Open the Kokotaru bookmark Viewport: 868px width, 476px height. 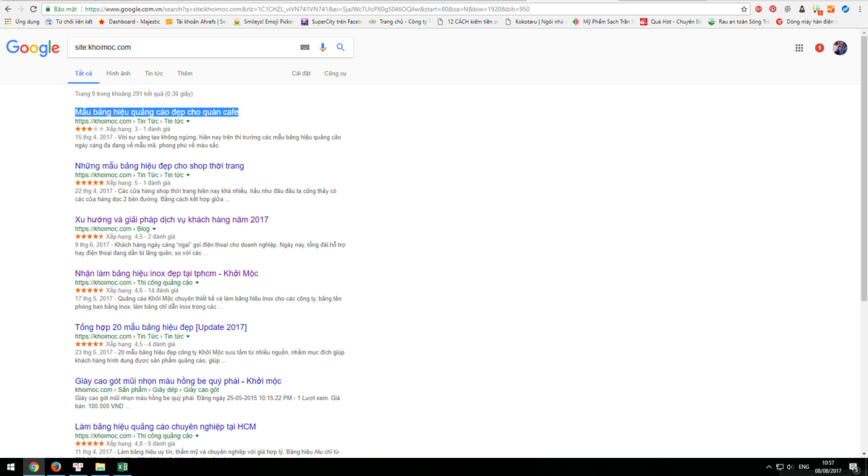pyautogui.click(x=535, y=22)
